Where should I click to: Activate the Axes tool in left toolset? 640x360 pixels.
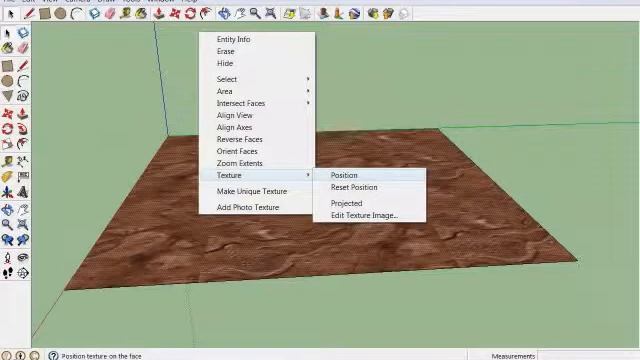[7, 192]
